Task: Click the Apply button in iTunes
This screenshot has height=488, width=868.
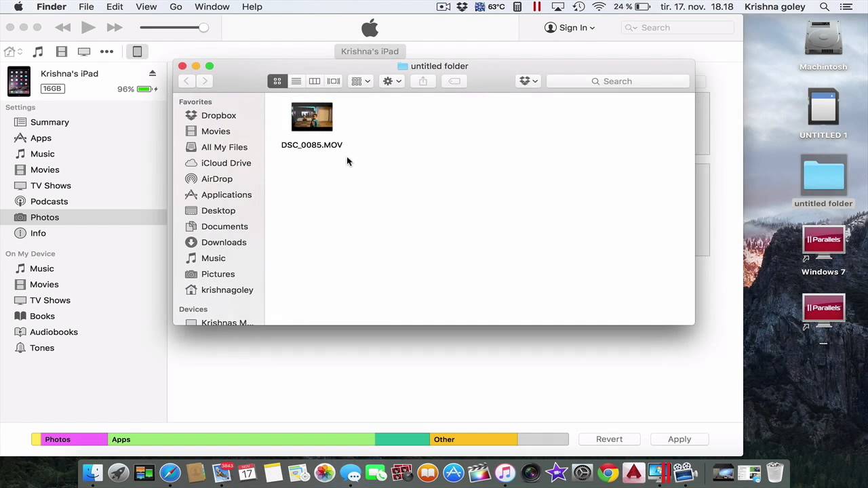Action: tap(679, 439)
